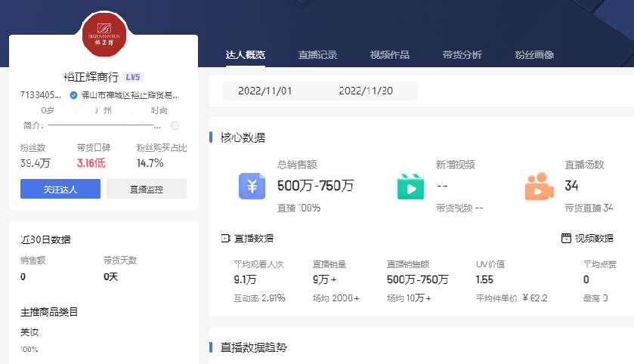634x364 pixels.
Task: Click the 带货口碑 score 3.16低
Action: pos(91,163)
